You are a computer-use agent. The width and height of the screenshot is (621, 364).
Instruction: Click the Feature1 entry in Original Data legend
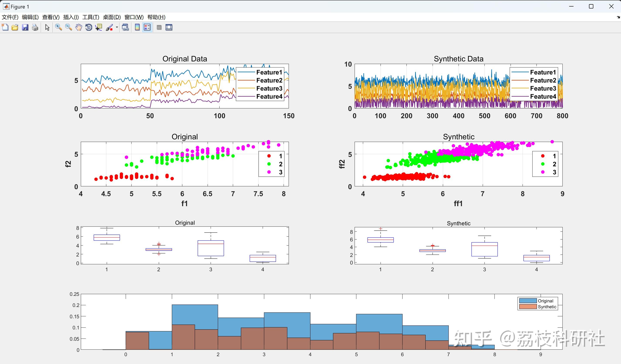pyautogui.click(x=269, y=72)
